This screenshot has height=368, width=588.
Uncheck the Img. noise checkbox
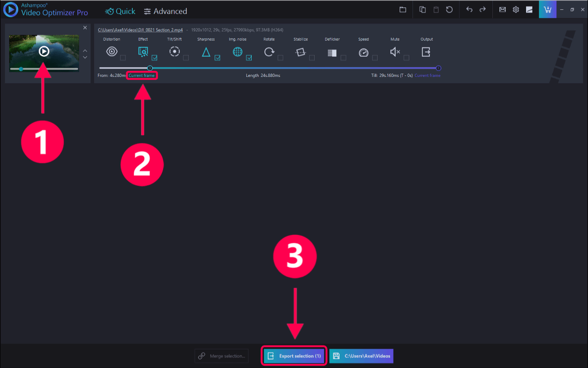(x=249, y=58)
